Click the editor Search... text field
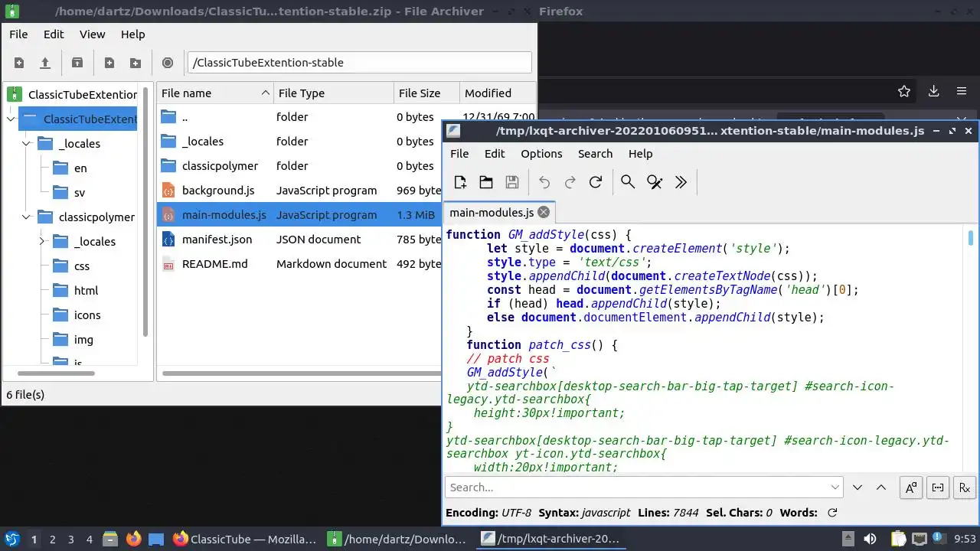Viewport: 980px width, 551px height. click(644, 487)
